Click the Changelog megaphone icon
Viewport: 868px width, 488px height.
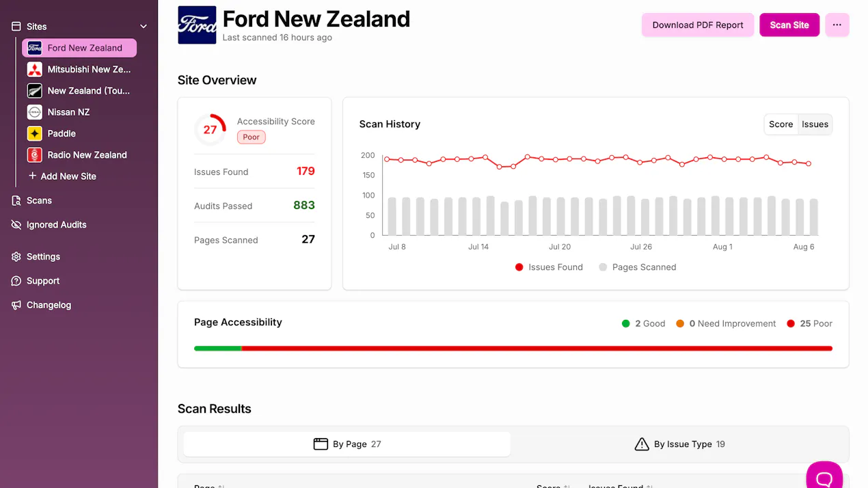[16, 305]
